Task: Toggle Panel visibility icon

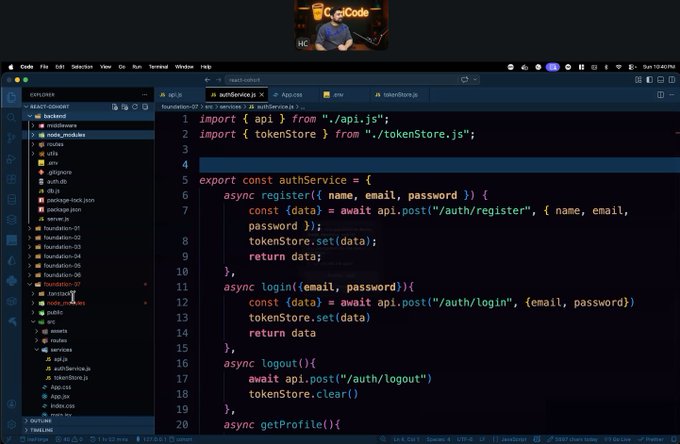Action: [x=660, y=80]
